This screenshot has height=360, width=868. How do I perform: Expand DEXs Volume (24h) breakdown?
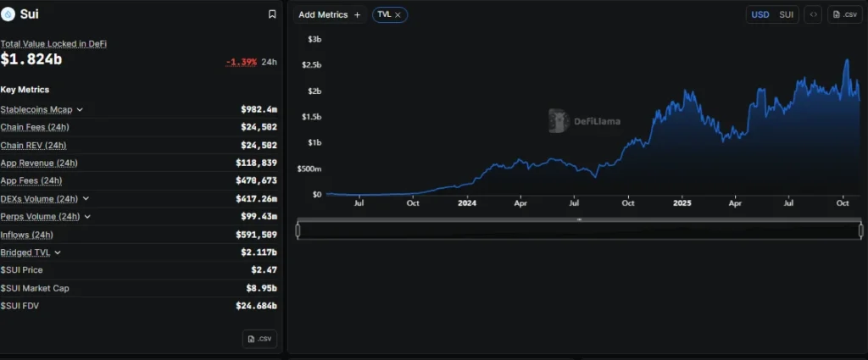point(86,198)
